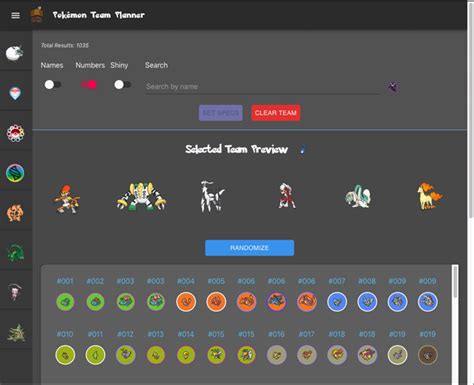The image size is (474, 385).
Task: Select the flaming horse Rapidash in preview
Action: click(x=430, y=196)
